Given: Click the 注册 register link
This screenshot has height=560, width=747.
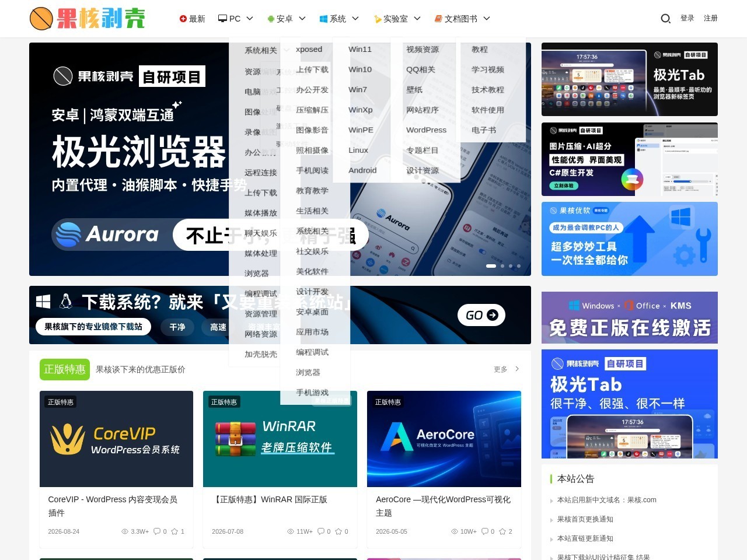Looking at the screenshot, I should 711,18.
